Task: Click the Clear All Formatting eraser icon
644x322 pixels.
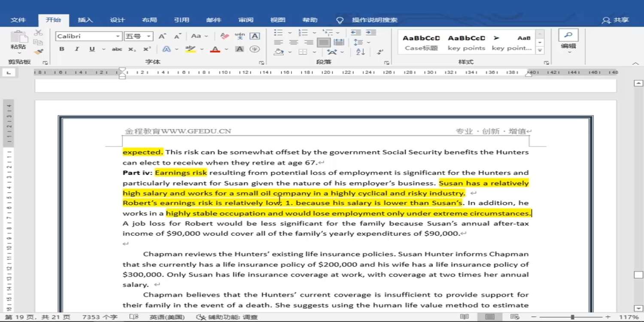Action: pyautogui.click(x=224, y=36)
